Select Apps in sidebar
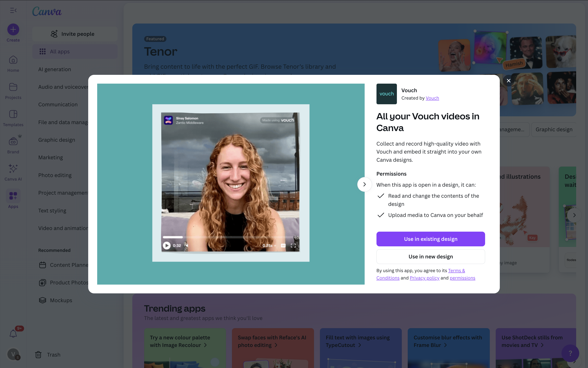 pos(13,199)
